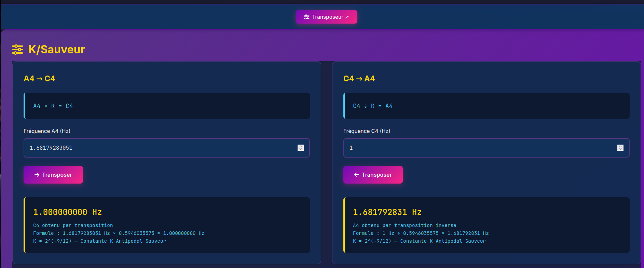Image resolution: width=644 pixels, height=268 pixels.
Task: Click the Fréquence A4 (Hz) label
Action: [x=47, y=131]
